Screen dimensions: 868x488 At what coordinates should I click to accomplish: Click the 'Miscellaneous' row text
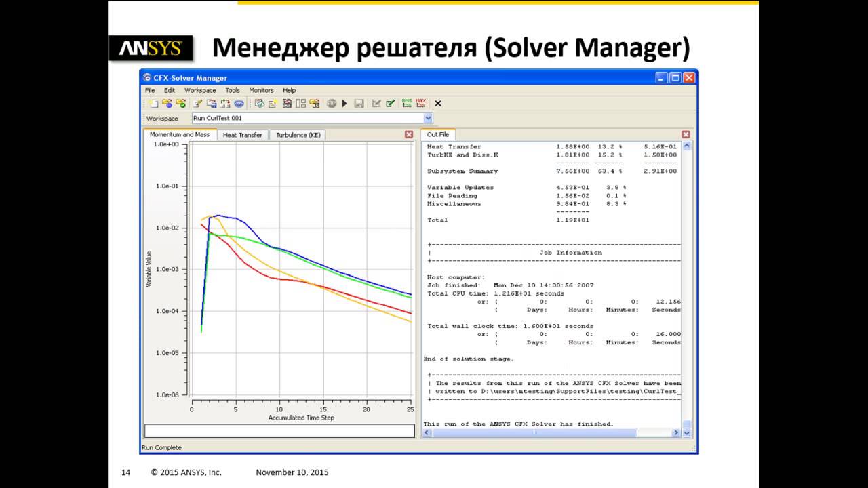(454, 204)
